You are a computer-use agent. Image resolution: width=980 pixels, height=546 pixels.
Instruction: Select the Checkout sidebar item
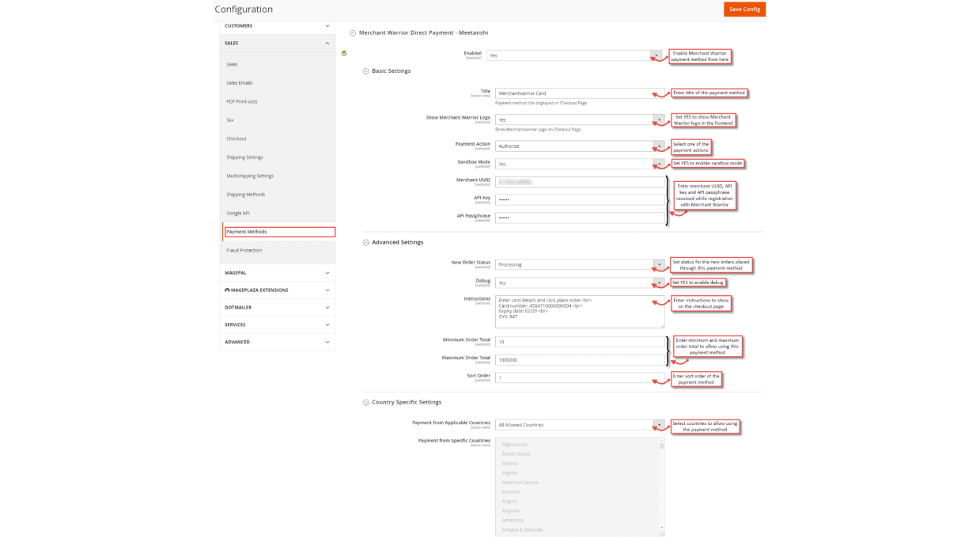pyautogui.click(x=236, y=138)
